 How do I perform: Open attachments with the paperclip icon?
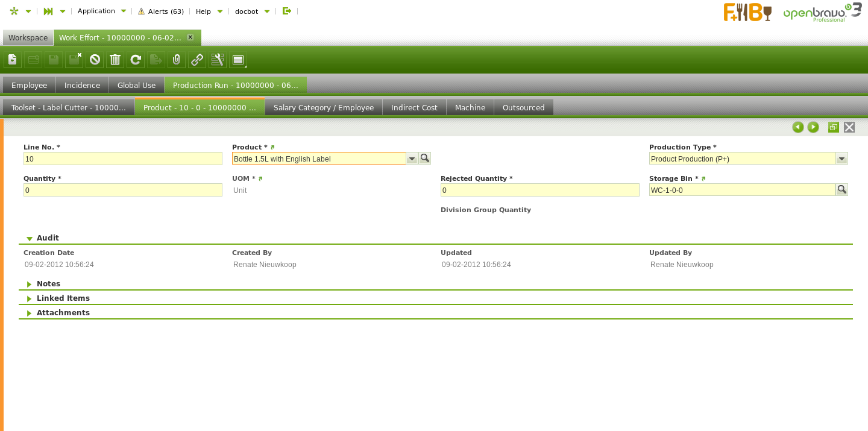pos(177,60)
